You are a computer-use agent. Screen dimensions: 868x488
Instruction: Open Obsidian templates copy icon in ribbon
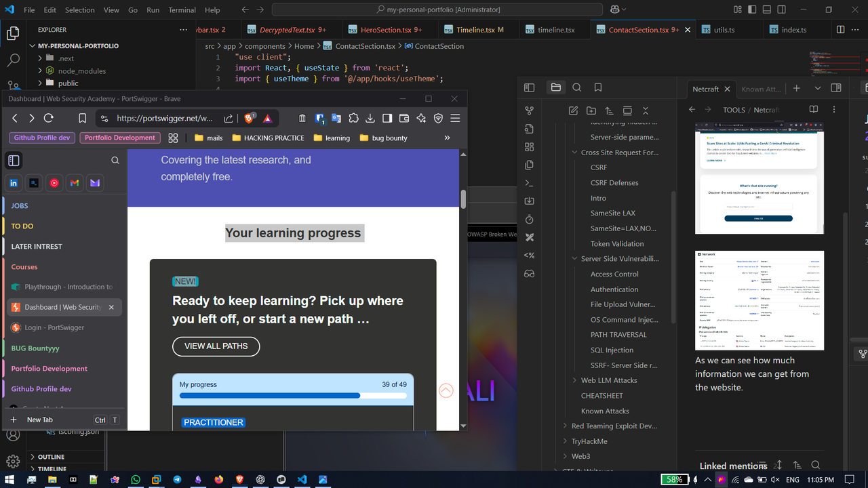tap(530, 165)
